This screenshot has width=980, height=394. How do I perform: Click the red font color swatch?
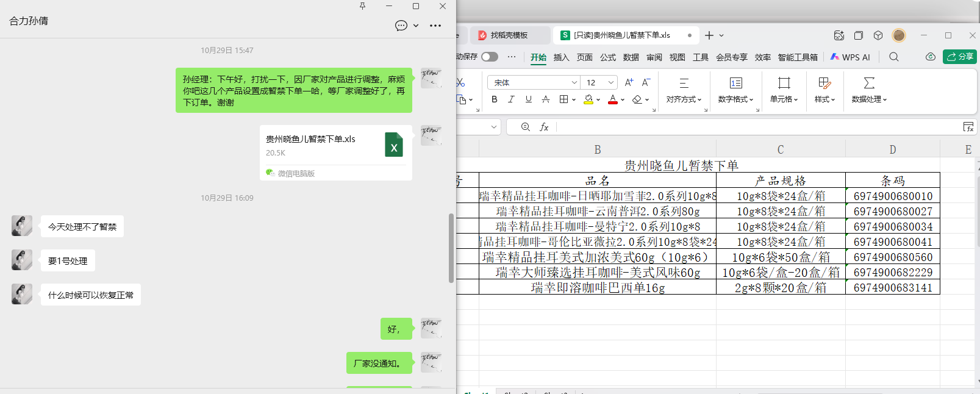pos(613,99)
